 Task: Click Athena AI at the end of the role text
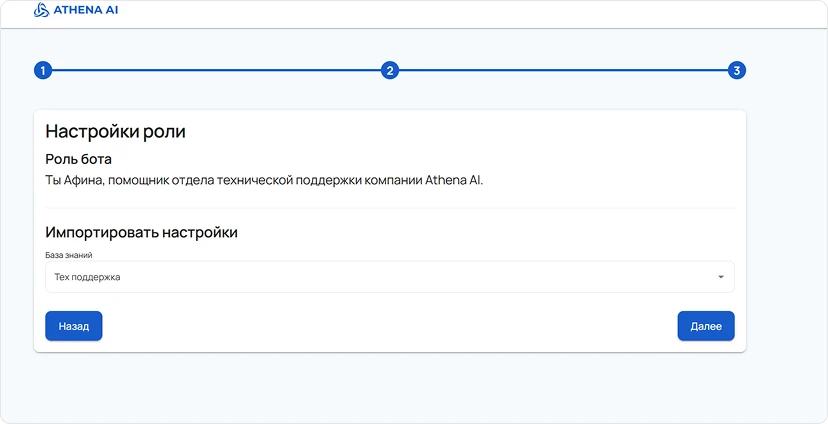(x=453, y=181)
